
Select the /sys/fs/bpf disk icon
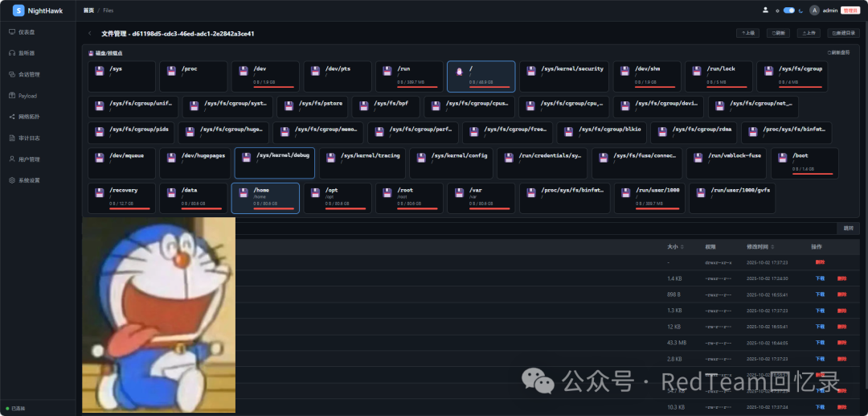point(363,106)
